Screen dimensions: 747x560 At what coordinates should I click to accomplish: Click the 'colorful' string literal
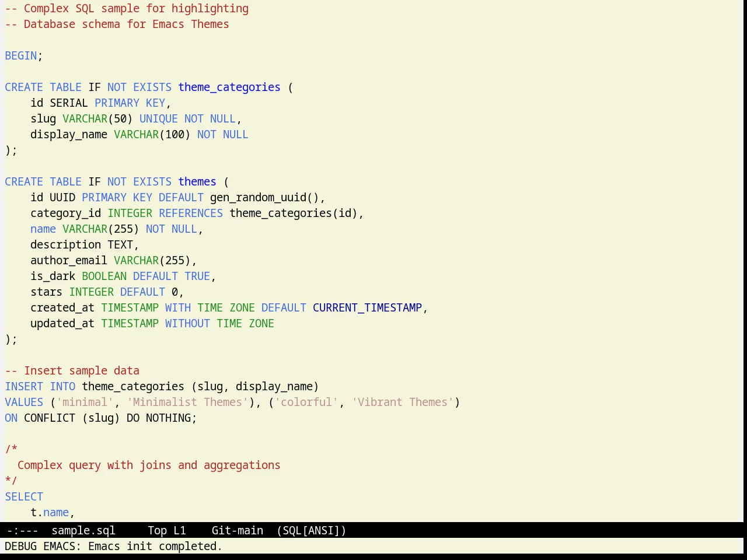[306, 402]
